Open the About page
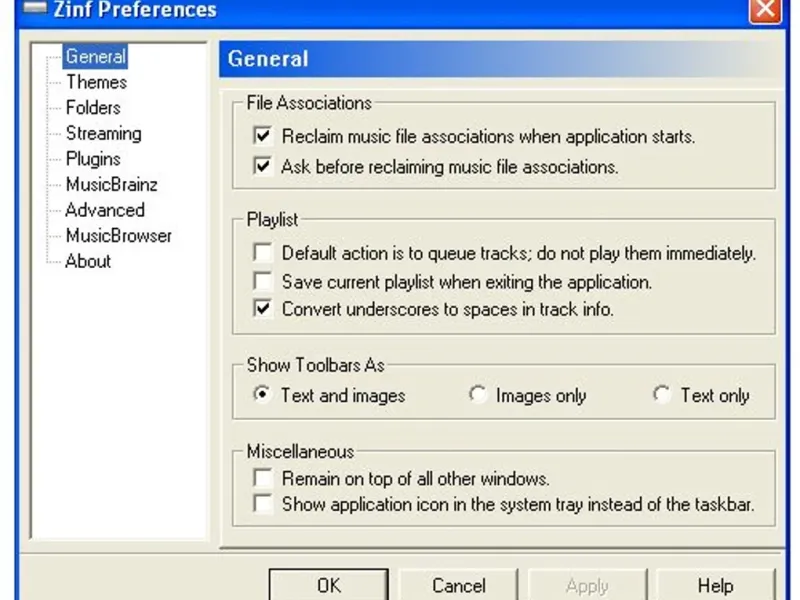The height and width of the screenshot is (600, 800). point(88,261)
